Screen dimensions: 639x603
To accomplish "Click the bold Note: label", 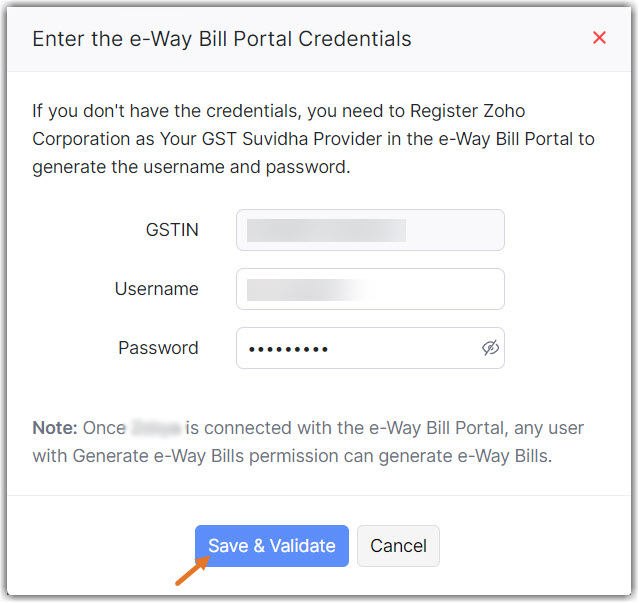I will pos(54,428).
